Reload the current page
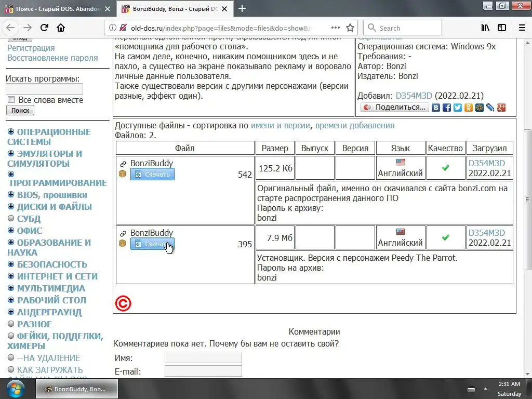Screen dimensions: 532x399 (44, 28)
